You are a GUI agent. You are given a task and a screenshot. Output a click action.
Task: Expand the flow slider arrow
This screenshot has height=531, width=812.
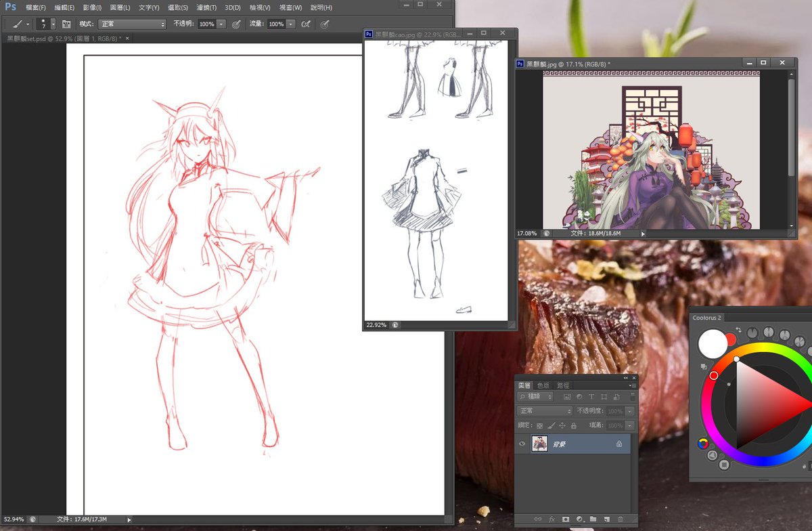(x=291, y=24)
